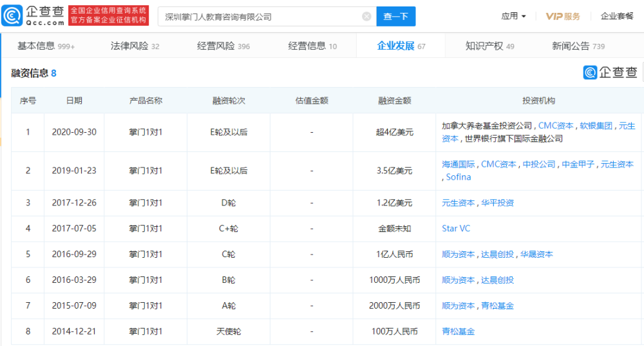Click 青松基金 link in the 天使轮 row

pyautogui.click(x=458, y=332)
